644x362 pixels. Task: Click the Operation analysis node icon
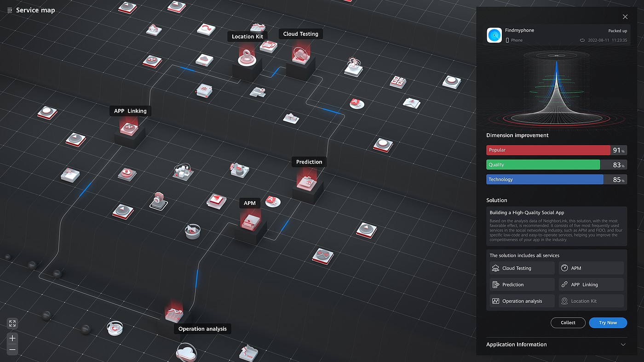click(174, 314)
